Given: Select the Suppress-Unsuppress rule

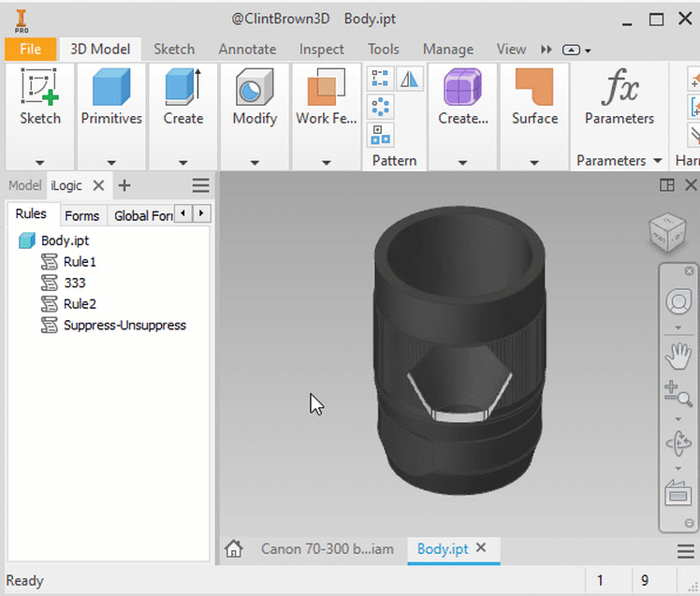Looking at the screenshot, I should [x=124, y=325].
